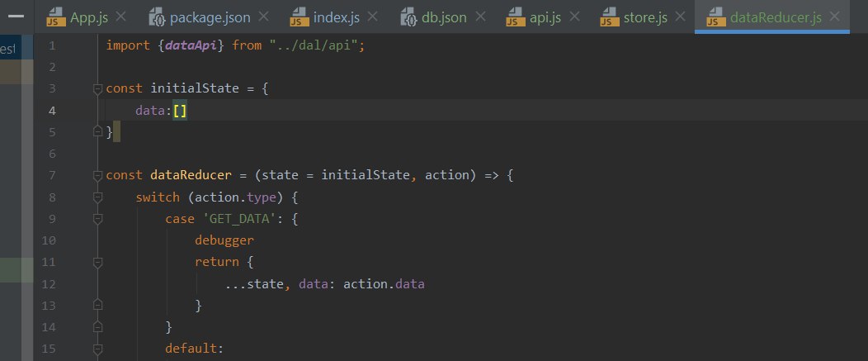Click the App.js JS file icon
Screen dimensions: 868x361
click(56, 17)
